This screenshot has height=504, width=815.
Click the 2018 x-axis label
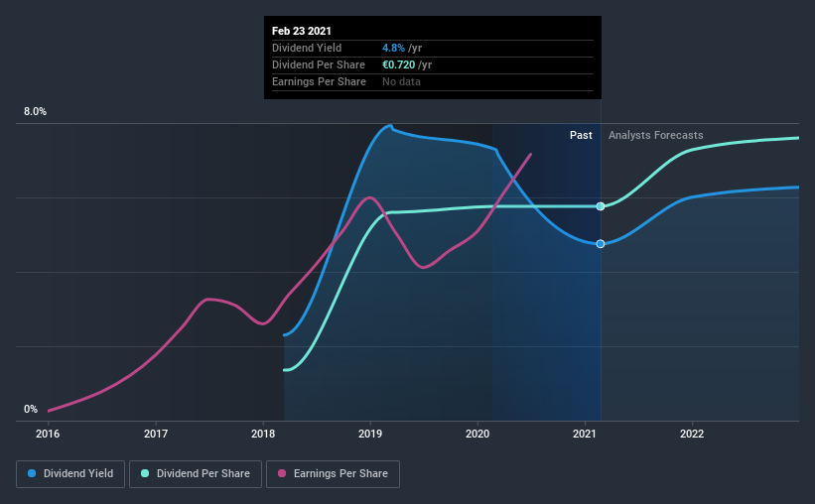pos(263,434)
